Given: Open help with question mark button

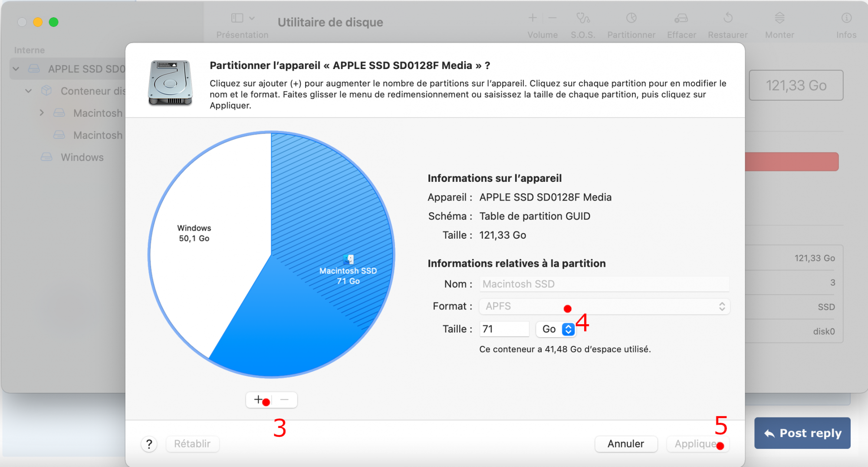Looking at the screenshot, I should (x=149, y=444).
